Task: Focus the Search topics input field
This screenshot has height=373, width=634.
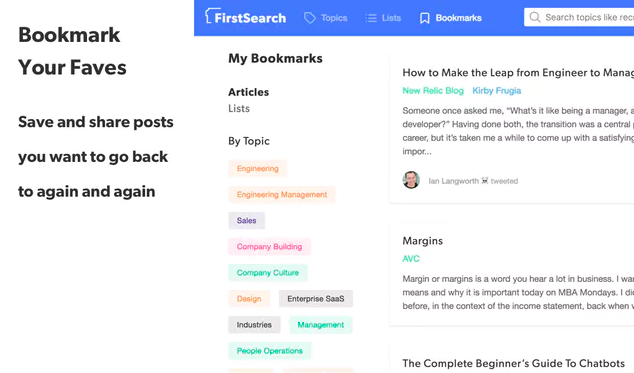Action: pyautogui.click(x=579, y=17)
